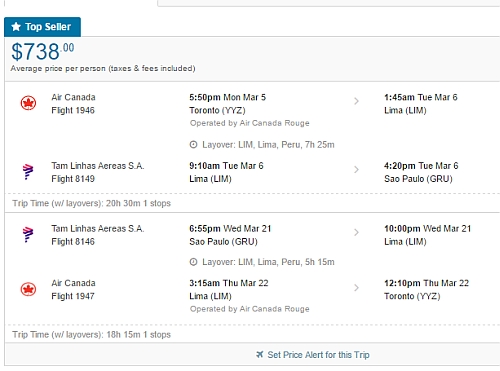The width and height of the screenshot is (500, 371).
Task: Open Set Price Alert for this Trip
Action: point(318,355)
